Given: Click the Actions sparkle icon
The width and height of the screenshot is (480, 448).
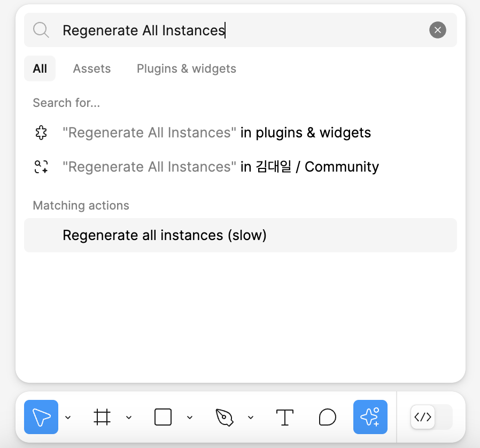Looking at the screenshot, I should point(370,417).
